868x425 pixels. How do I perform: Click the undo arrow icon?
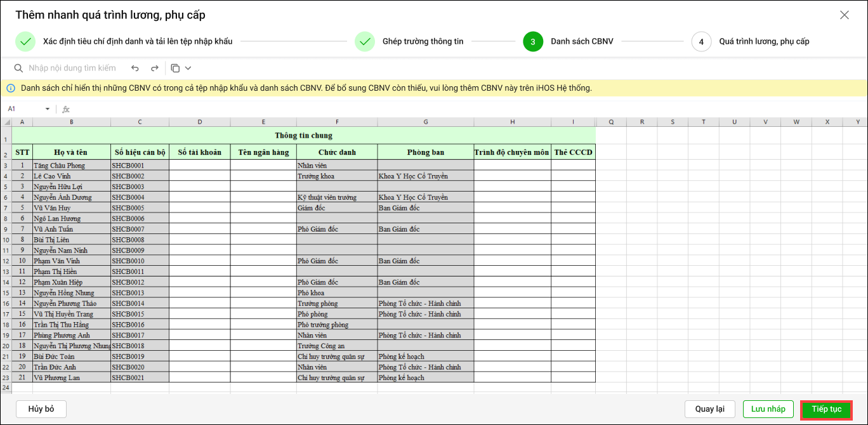(x=135, y=68)
